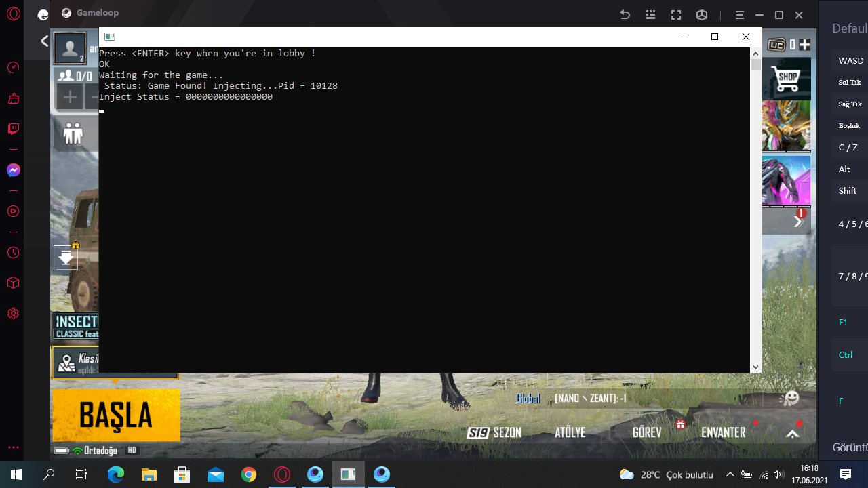Screen dimensions: 868x488
Task: Open Extensions cube icon in Opera sidebar
Action: [x=13, y=283]
